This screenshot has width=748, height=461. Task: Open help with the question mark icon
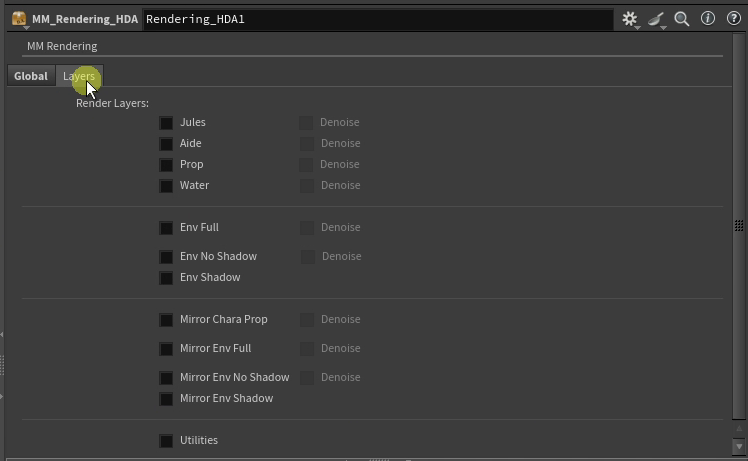pos(733,19)
